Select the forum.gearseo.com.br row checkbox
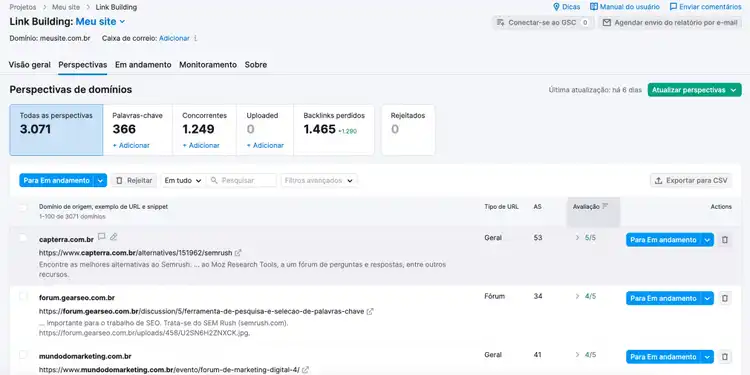750x375 pixels. 23,297
